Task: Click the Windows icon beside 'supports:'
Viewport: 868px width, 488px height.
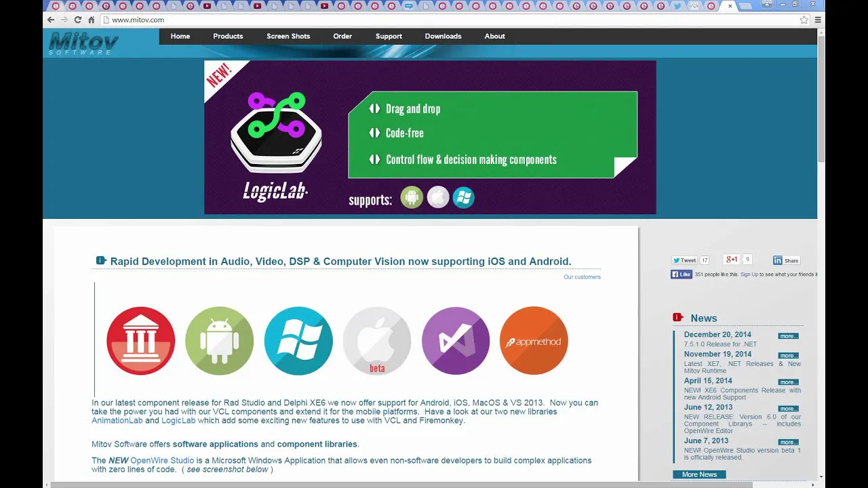Action: pos(464,197)
